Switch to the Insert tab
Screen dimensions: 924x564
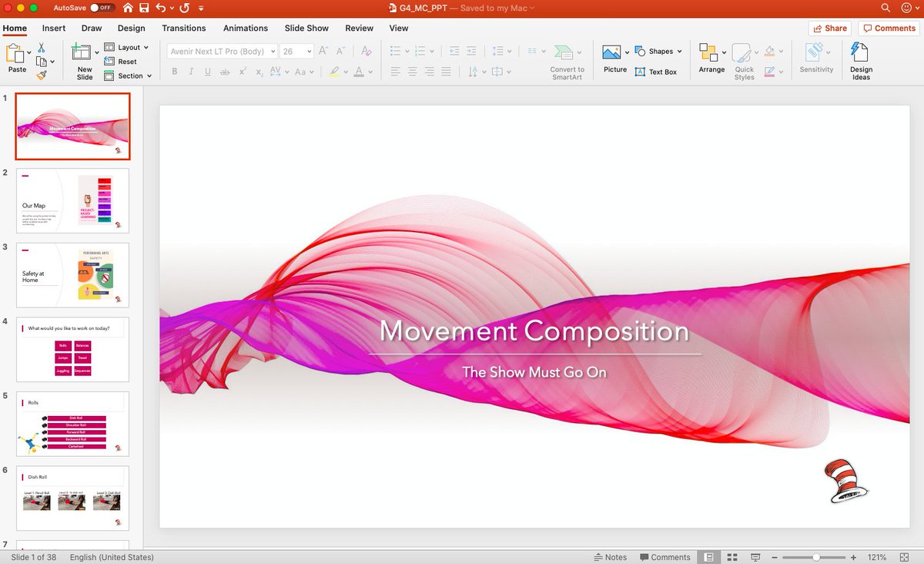pos(54,28)
